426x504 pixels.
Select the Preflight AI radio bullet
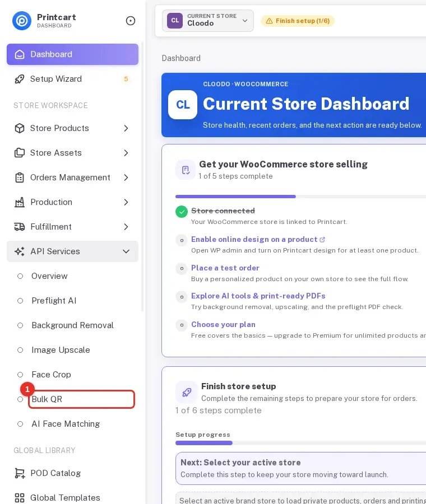(20, 301)
